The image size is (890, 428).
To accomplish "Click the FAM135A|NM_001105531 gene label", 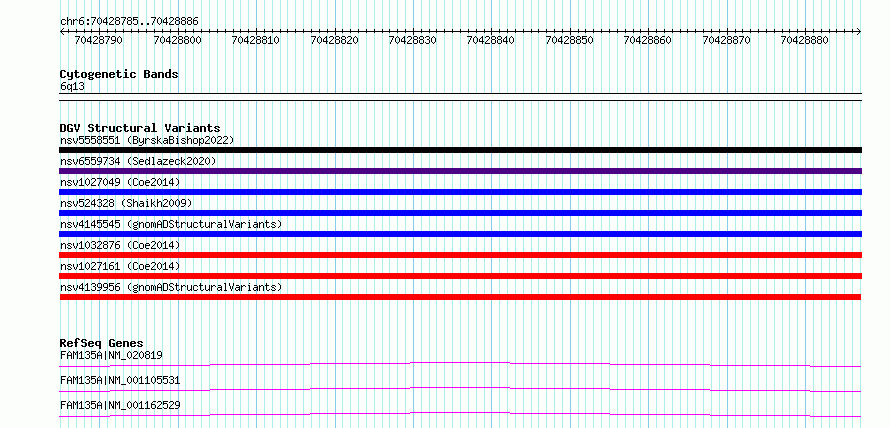I will 120,380.
